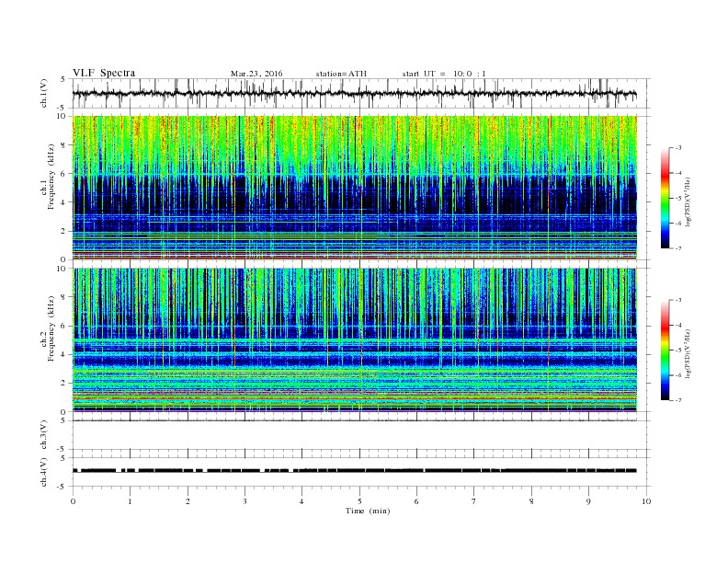728x563 pixels.
Task: Click the ch.4 black voltage trace
Action: [354, 471]
